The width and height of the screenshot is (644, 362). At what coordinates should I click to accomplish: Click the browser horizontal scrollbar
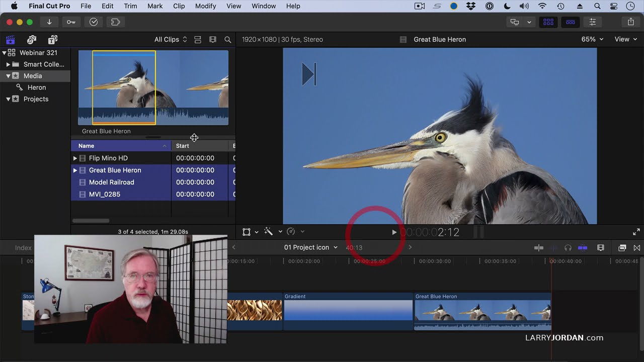tap(91, 221)
